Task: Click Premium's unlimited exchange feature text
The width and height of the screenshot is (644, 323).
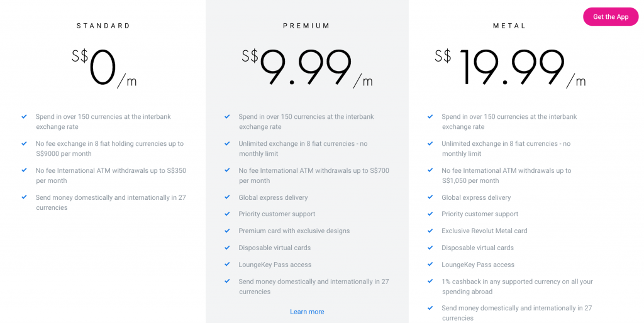Action: pyautogui.click(x=303, y=148)
